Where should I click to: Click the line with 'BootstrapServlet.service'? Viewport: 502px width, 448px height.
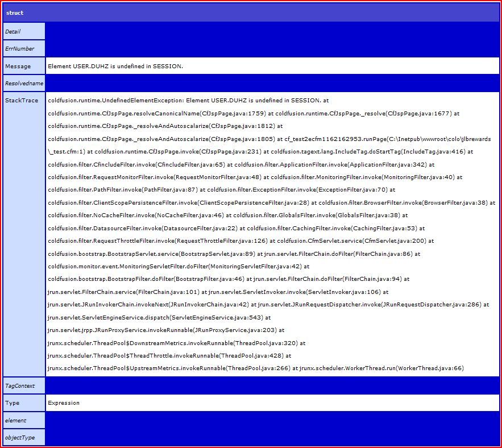point(234,254)
